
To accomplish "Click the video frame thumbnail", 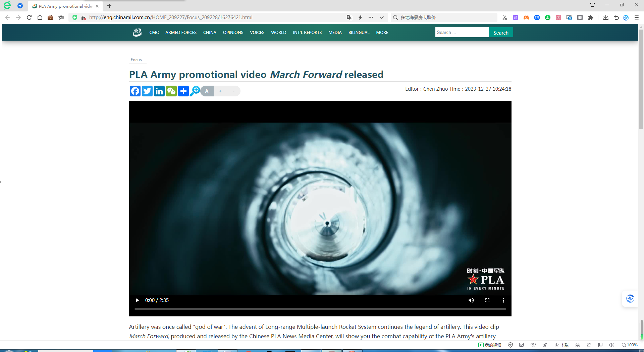I will point(320,208).
